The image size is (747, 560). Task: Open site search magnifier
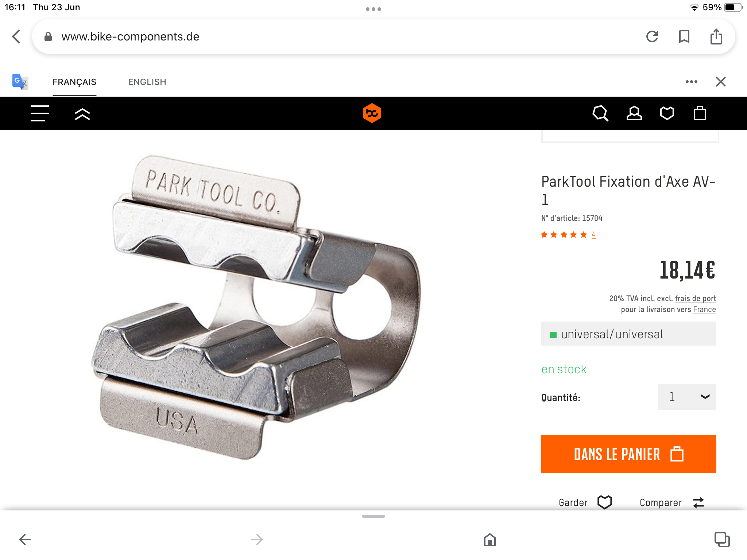(x=600, y=113)
